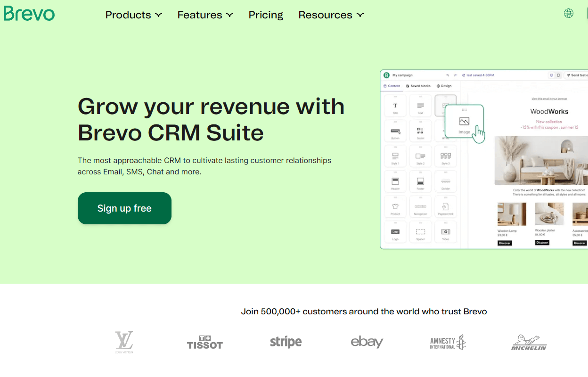588x377 pixels.
Task: Click the dragged Image block card
Action: pyautogui.click(x=464, y=123)
